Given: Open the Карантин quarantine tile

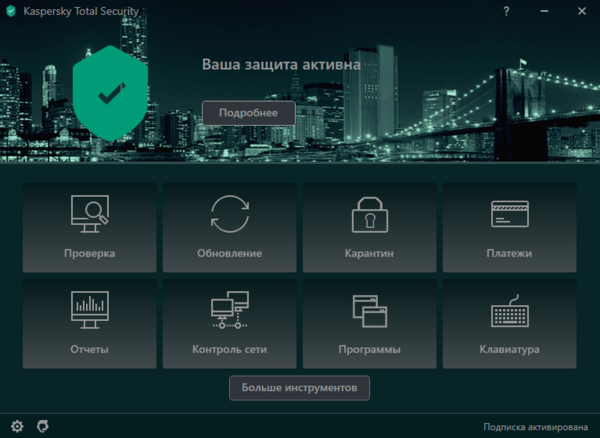Looking at the screenshot, I should click(370, 228).
